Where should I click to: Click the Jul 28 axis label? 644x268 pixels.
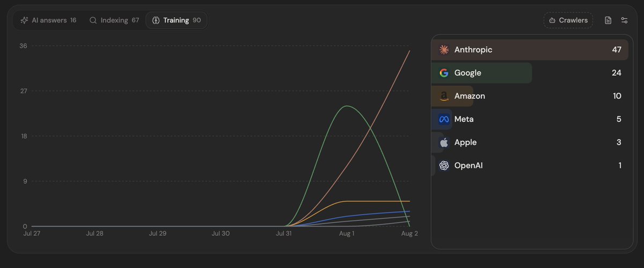click(x=95, y=234)
